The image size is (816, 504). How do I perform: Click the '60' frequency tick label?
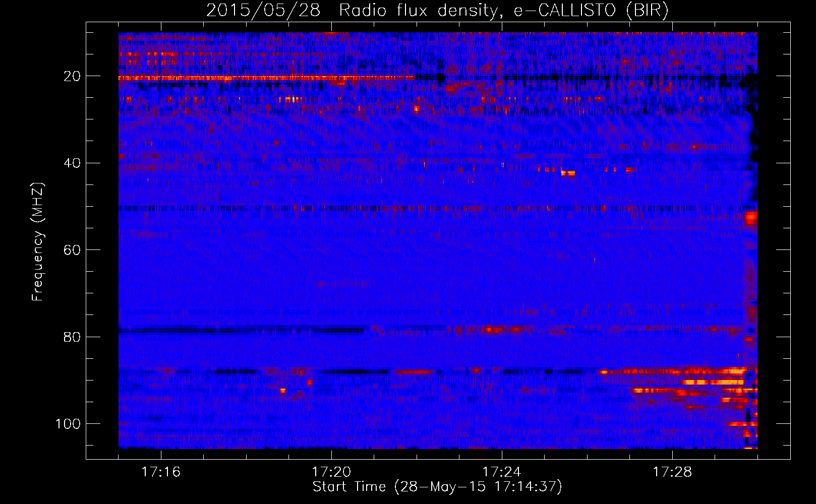click(x=72, y=250)
